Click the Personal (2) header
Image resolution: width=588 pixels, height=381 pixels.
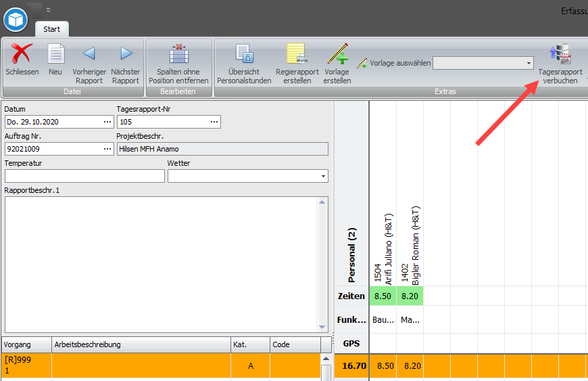(351, 255)
